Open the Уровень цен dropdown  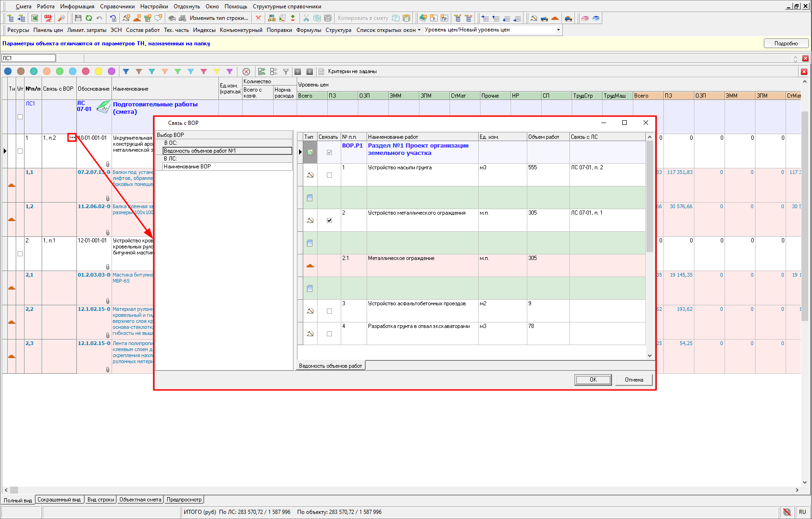558,30
